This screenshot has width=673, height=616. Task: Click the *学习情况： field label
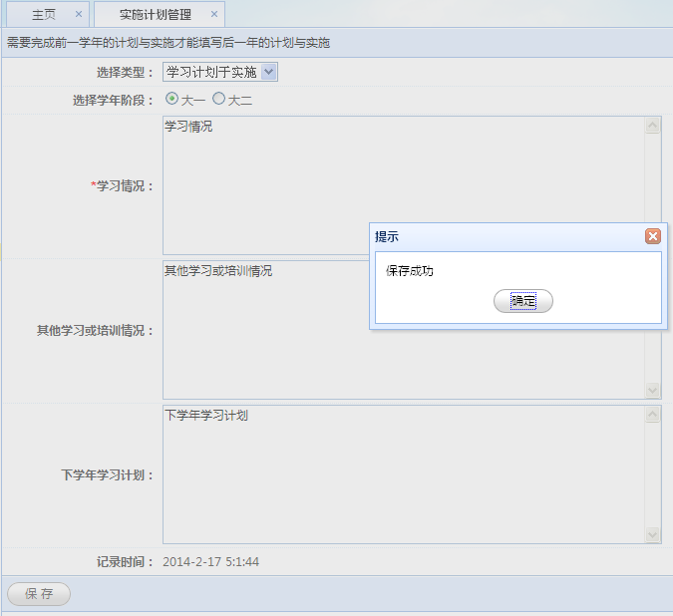coord(122,186)
